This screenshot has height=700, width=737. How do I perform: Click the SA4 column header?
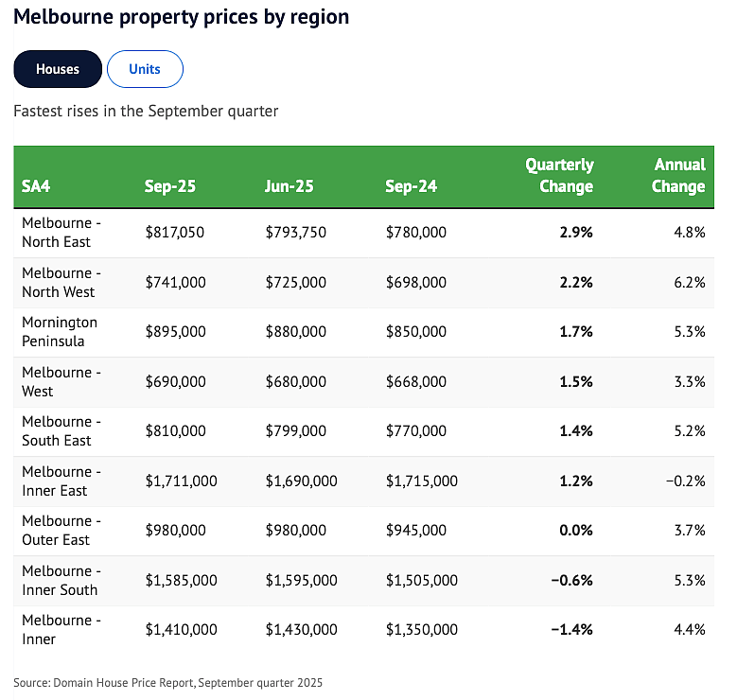point(36,186)
